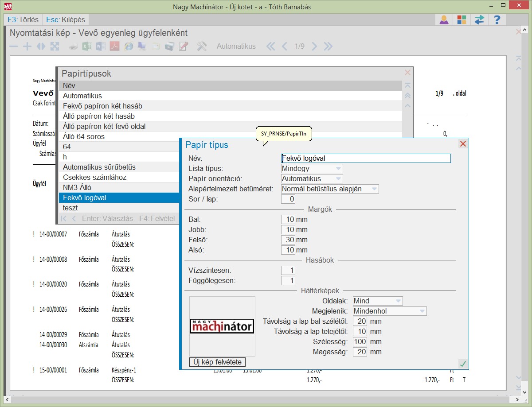Expand the Lista típus dropdown

338,169
